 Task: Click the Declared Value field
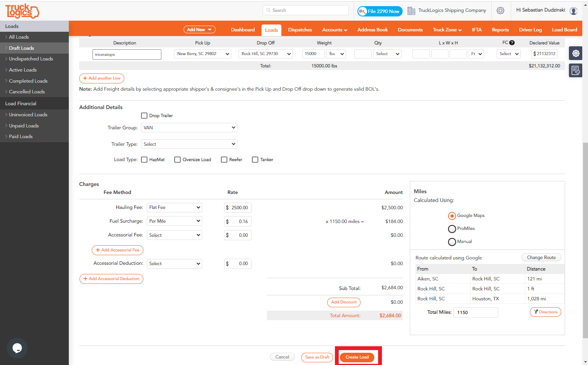tap(544, 54)
